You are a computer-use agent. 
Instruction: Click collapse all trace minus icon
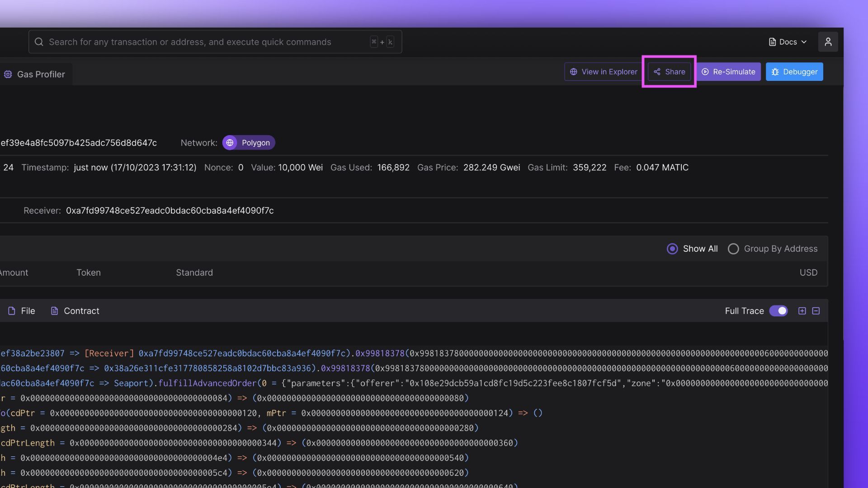816,311
